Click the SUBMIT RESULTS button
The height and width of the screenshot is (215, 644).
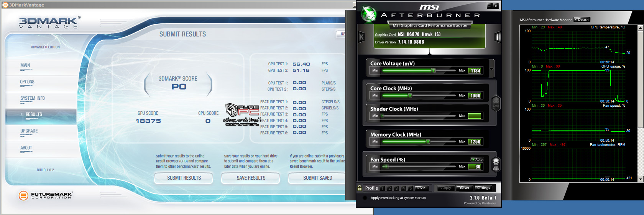click(x=184, y=178)
